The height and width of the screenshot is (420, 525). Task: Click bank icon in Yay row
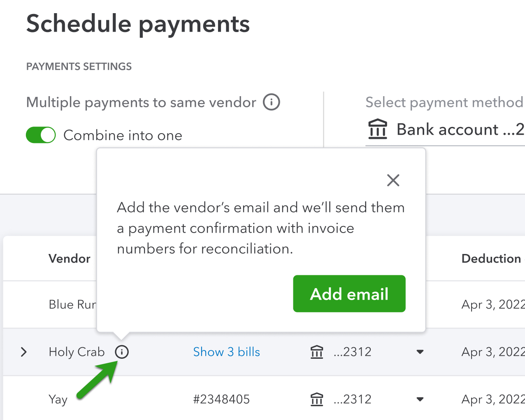tap(317, 399)
